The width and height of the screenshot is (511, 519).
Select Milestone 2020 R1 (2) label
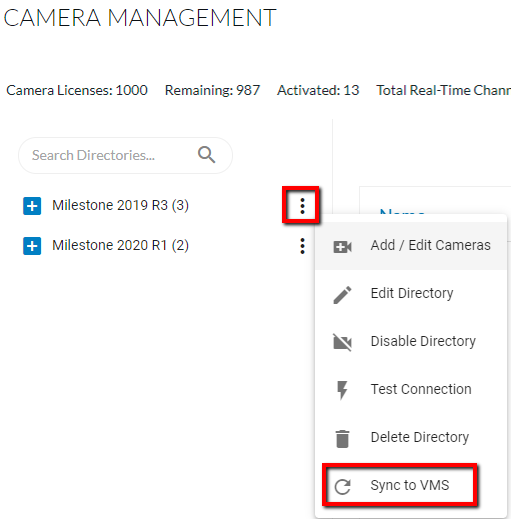coord(120,245)
